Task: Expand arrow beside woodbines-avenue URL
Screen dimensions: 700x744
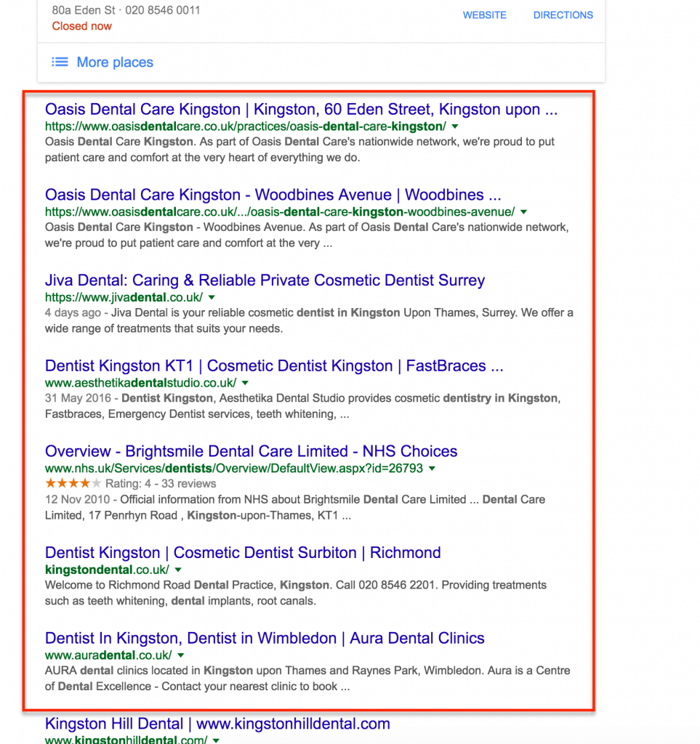Action: (523, 211)
